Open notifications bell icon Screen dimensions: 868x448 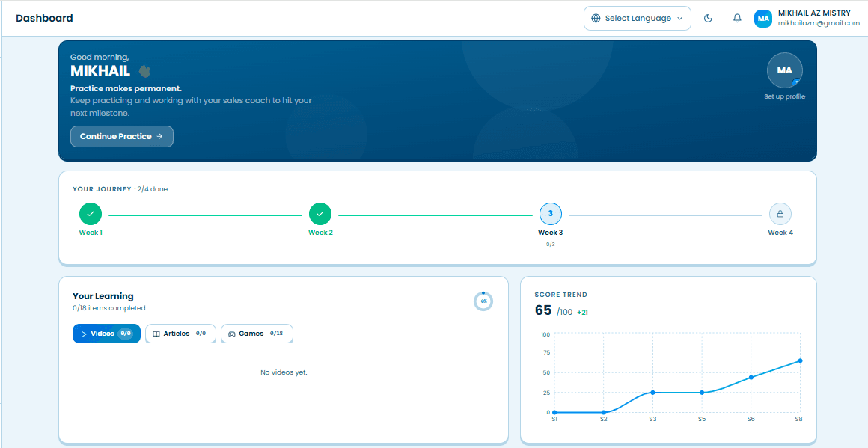[x=737, y=18]
